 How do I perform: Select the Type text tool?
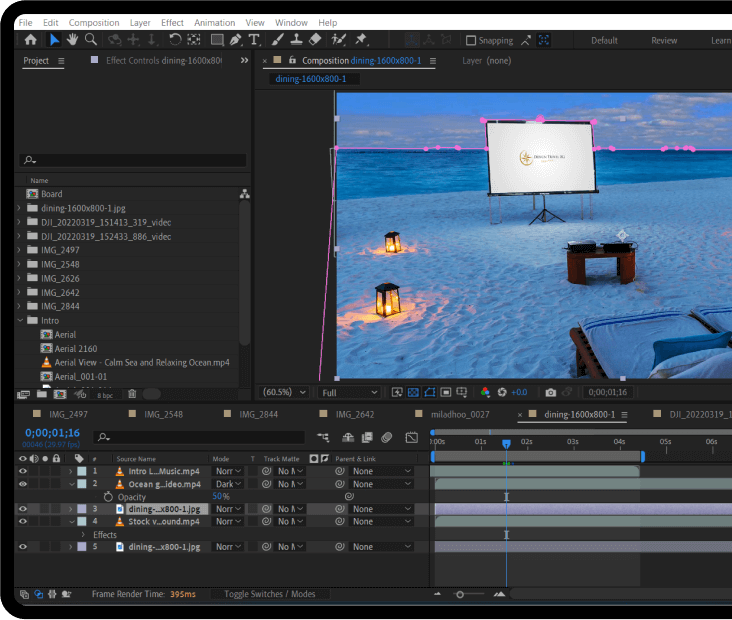coord(254,40)
